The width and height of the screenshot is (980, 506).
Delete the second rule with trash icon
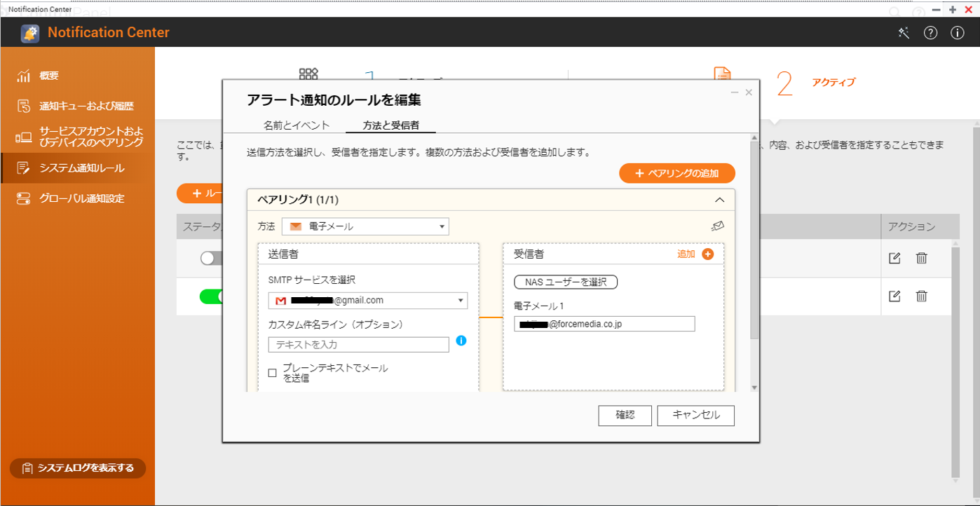coord(921,296)
